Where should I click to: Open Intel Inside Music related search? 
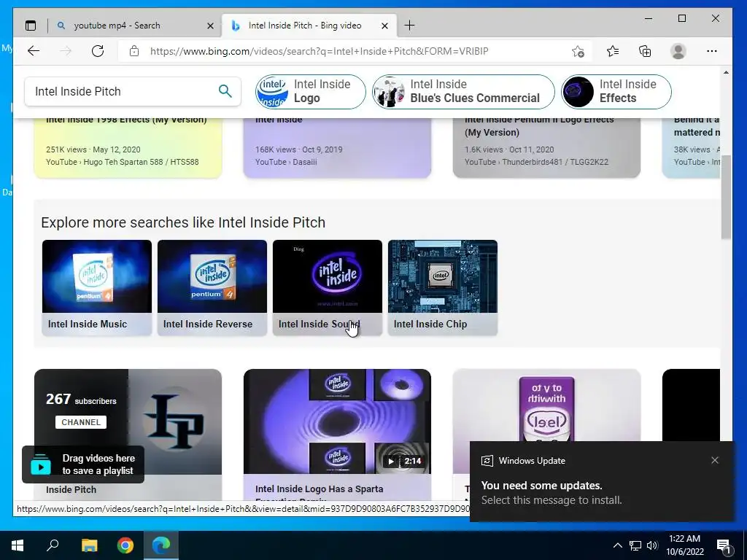pos(97,287)
